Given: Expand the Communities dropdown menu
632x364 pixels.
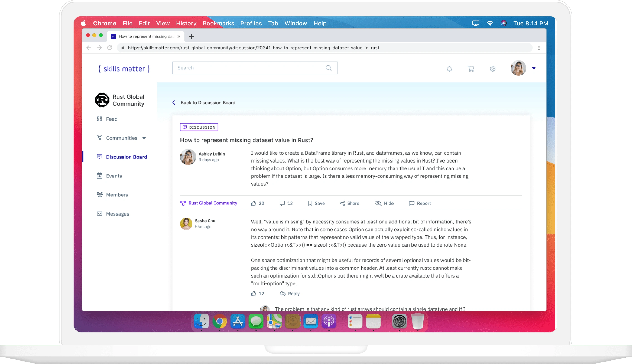Looking at the screenshot, I should [144, 138].
